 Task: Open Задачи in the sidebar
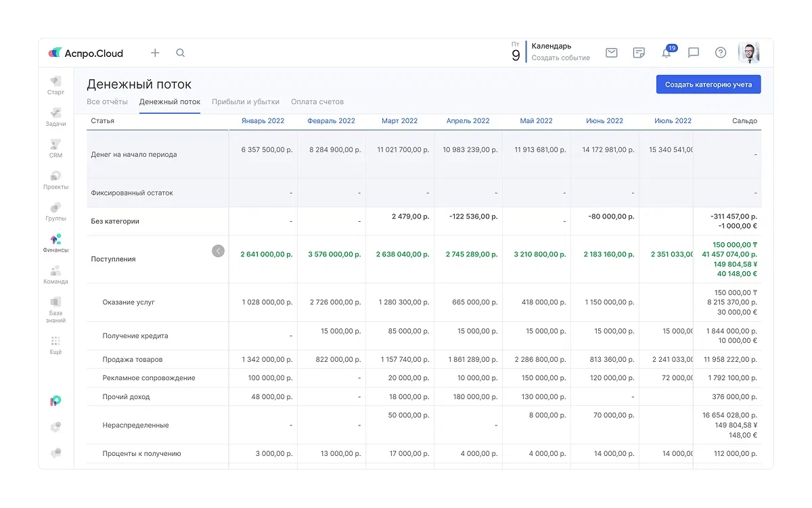coord(55,117)
